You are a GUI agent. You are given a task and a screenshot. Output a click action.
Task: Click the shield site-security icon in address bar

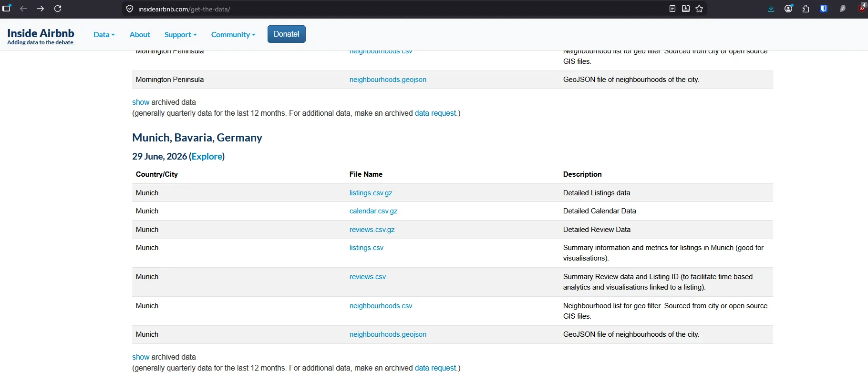[x=130, y=9]
